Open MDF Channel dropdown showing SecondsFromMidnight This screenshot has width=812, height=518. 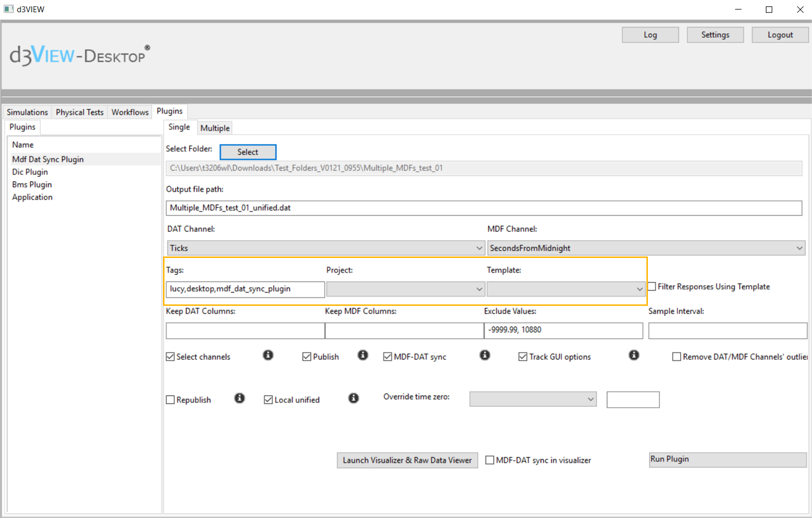646,248
